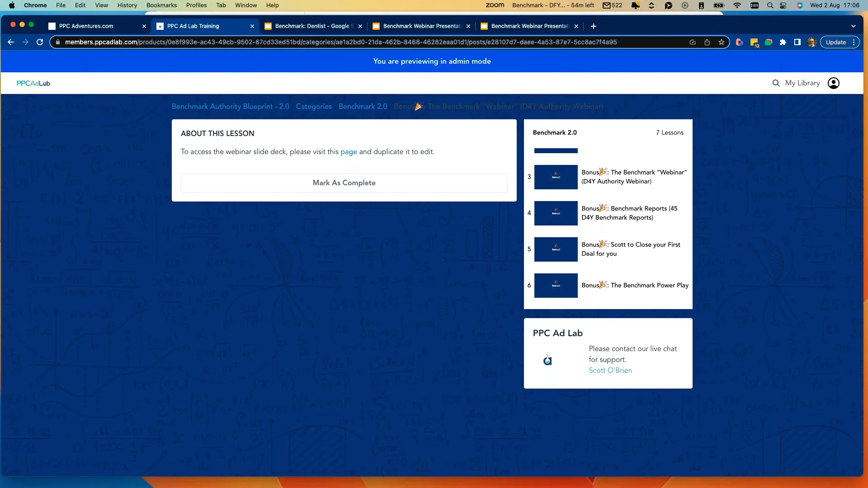868x488 pixels.
Task: Switch to Benchmark: Dentist Google tab
Action: click(313, 26)
